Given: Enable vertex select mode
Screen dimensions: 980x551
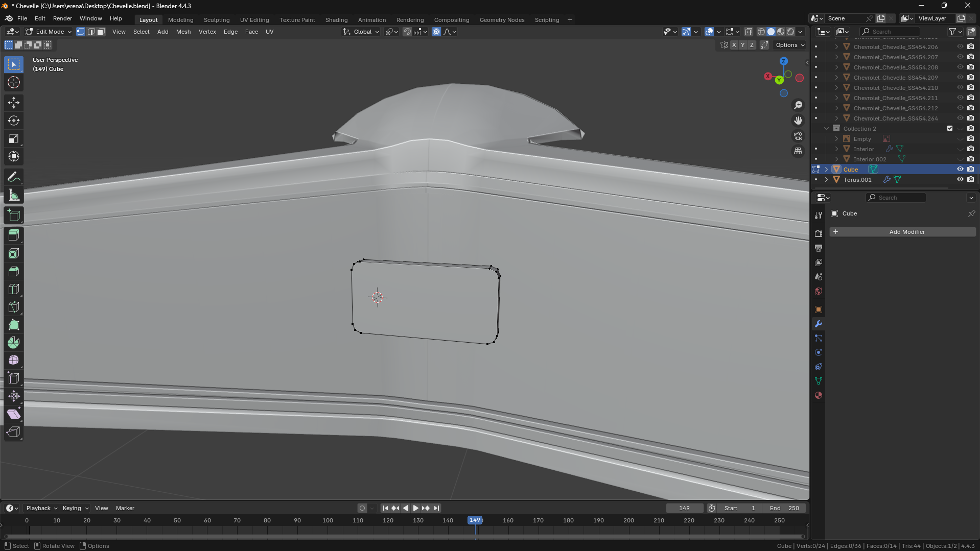Looking at the screenshot, I should (x=81, y=32).
